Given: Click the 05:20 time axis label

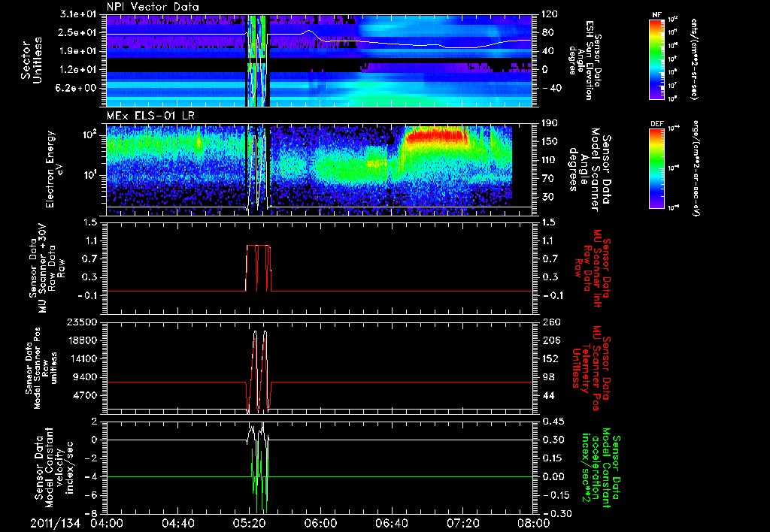Looking at the screenshot, I should 249,523.
